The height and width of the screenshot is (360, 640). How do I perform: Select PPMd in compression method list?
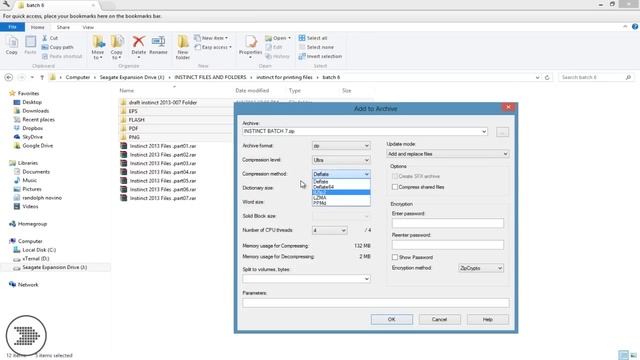[341, 203]
